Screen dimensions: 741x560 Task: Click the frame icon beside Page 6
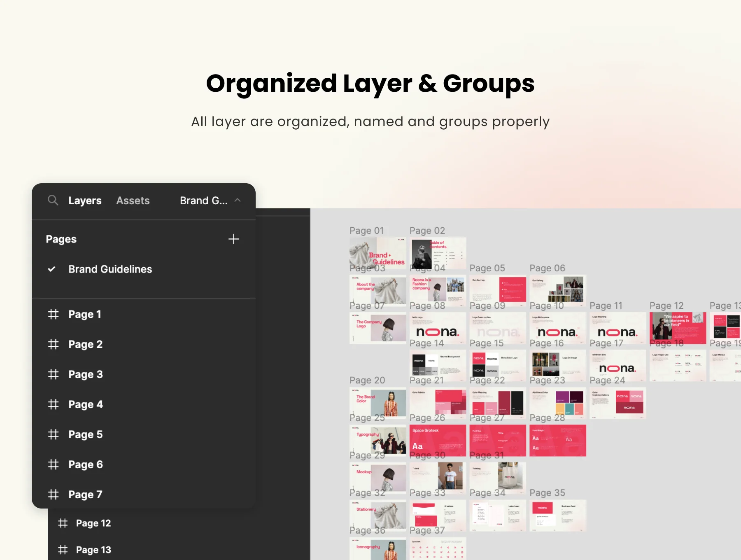coord(54,464)
